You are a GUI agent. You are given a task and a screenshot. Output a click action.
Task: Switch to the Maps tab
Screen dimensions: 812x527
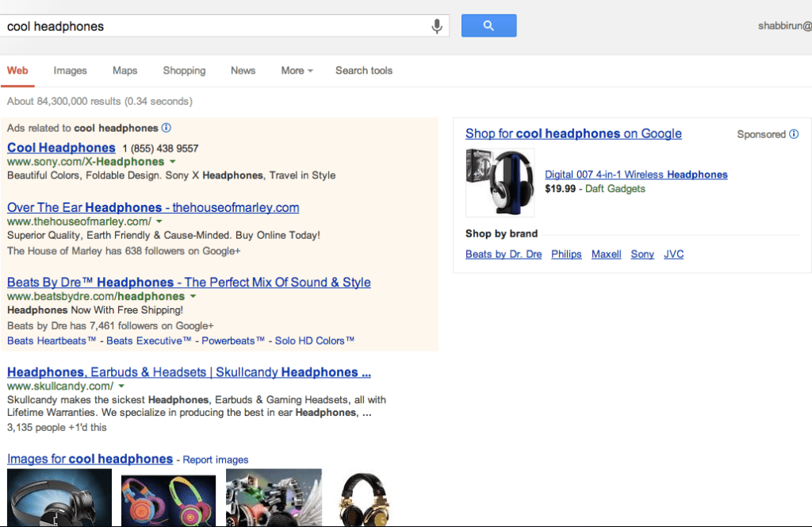124,71
